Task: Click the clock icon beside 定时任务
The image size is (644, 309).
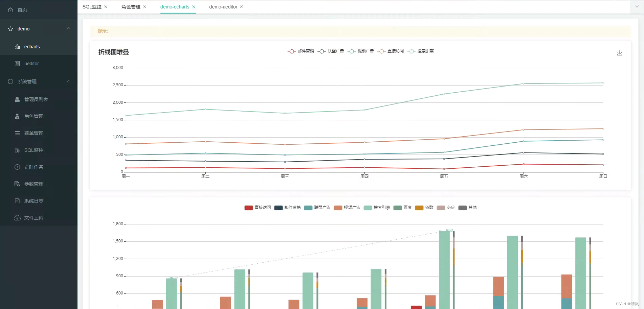Action: point(17,167)
